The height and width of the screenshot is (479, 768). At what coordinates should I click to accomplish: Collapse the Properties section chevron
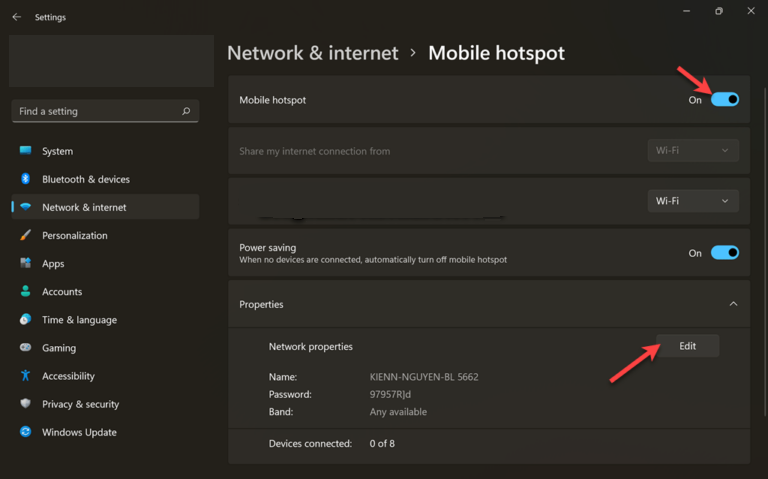tap(733, 304)
